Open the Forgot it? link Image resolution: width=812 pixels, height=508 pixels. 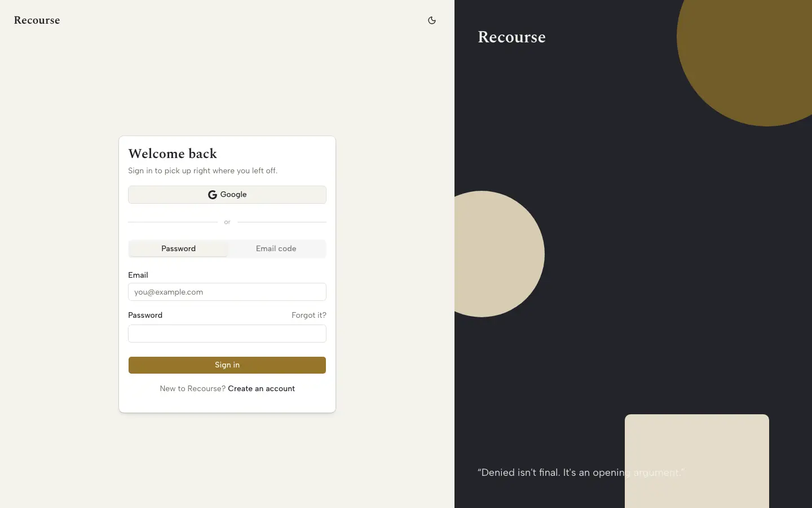pos(309,315)
